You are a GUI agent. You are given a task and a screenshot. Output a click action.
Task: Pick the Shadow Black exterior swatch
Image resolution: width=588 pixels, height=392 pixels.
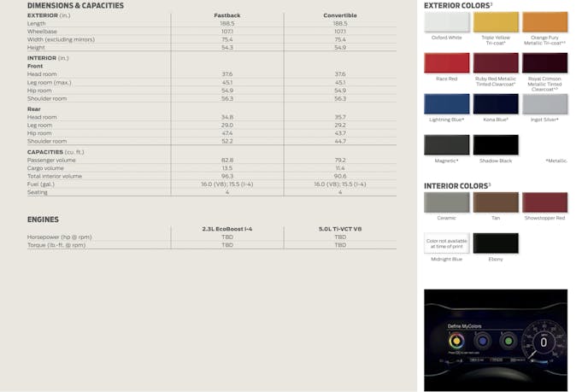pyautogui.click(x=496, y=145)
